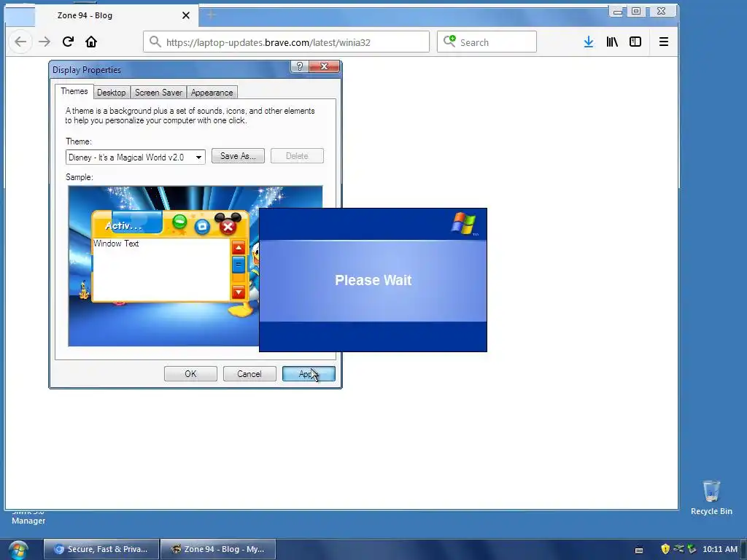Click the clock showing 10:11 AM
The height and width of the screenshot is (560, 747).
click(720, 549)
